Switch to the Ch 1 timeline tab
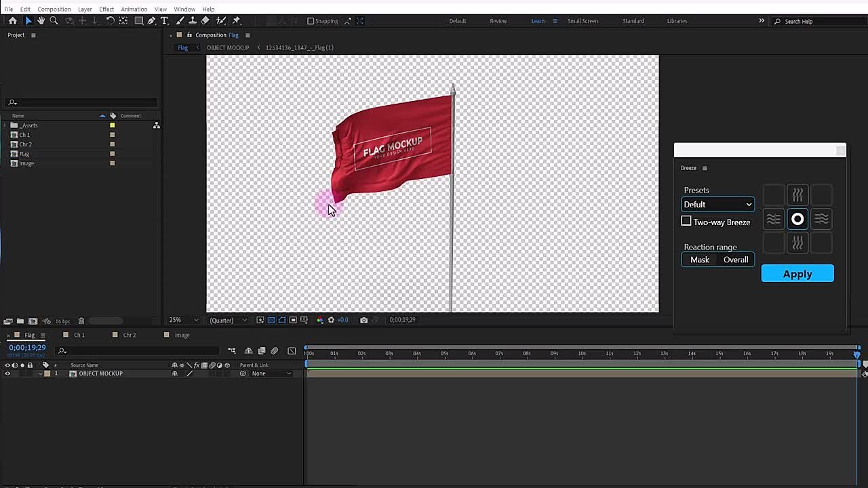 79,335
